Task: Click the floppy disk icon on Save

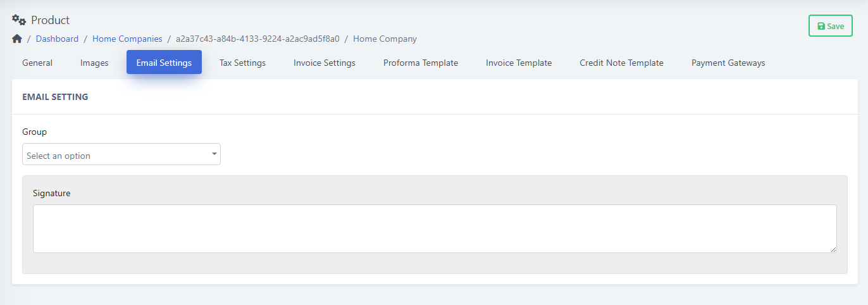Action: coord(821,26)
